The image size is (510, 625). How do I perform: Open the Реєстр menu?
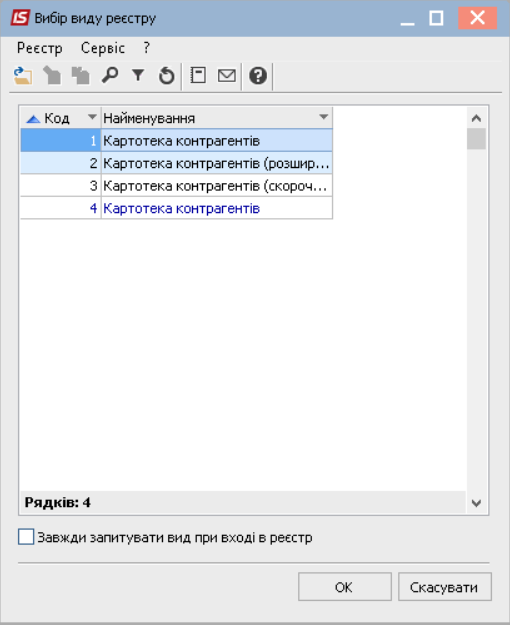tap(39, 48)
